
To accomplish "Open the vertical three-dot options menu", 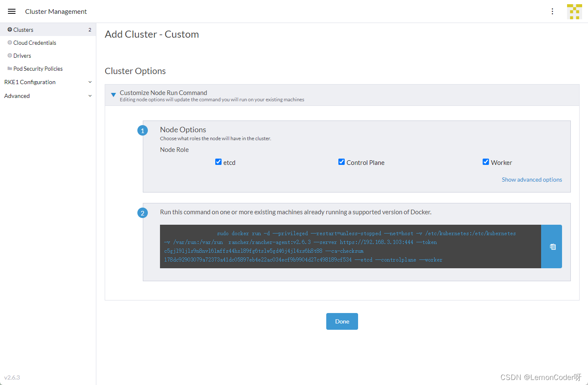I will point(552,11).
